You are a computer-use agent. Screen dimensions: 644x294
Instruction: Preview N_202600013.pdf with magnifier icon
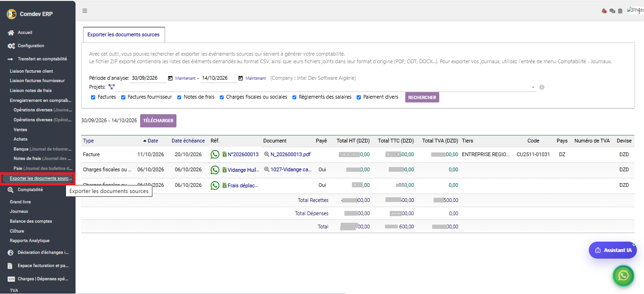(267, 154)
